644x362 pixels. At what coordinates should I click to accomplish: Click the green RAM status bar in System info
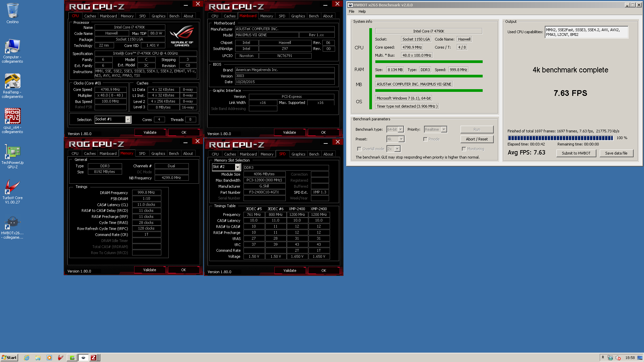(429, 76)
